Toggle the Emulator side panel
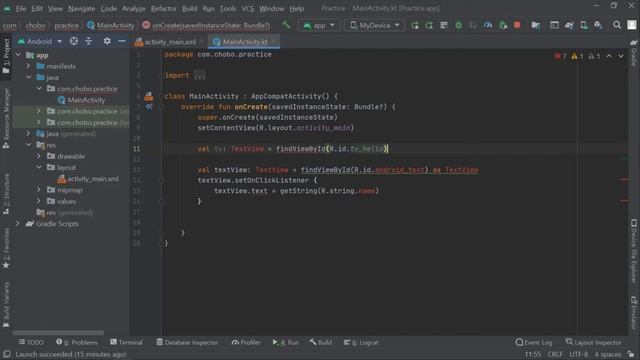 tap(634, 312)
